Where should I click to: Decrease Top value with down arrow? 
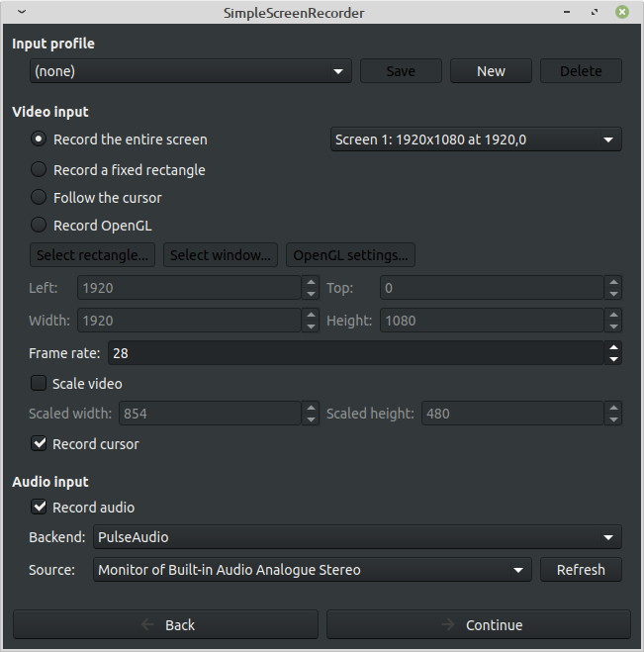(613, 294)
